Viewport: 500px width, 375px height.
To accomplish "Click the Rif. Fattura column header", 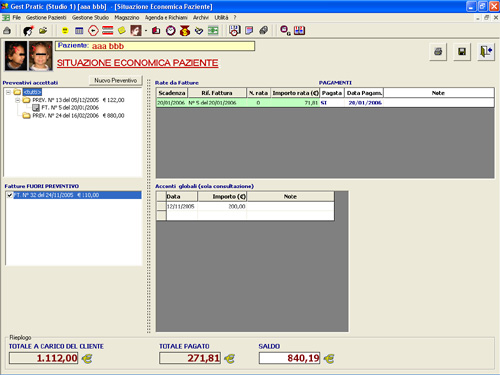I will pos(217,93).
